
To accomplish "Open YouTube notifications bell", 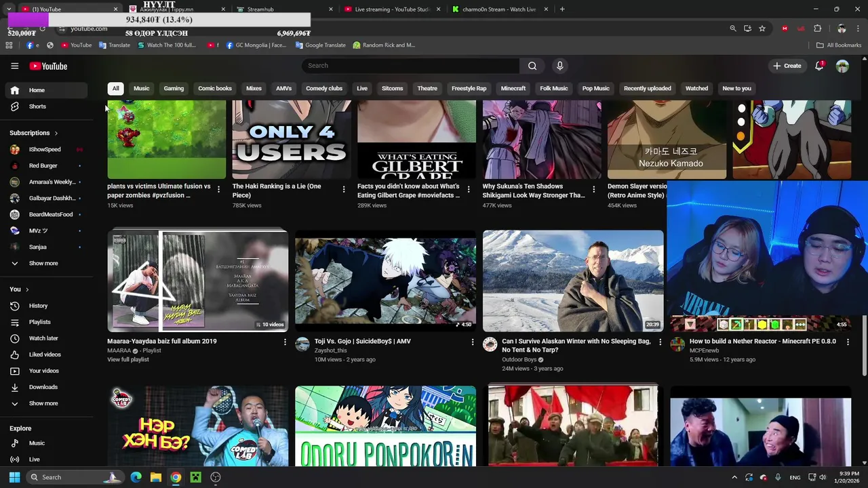I will pyautogui.click(x=819, y=66).
